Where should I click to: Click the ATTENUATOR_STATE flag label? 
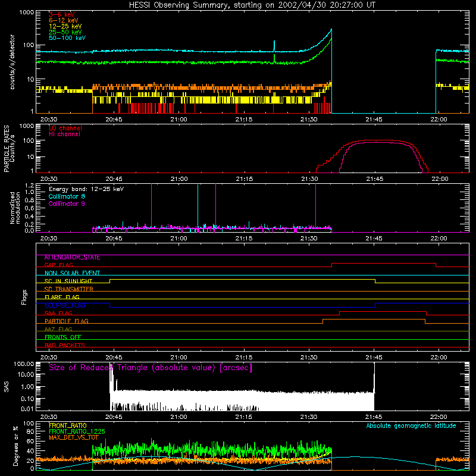point(72,258)
